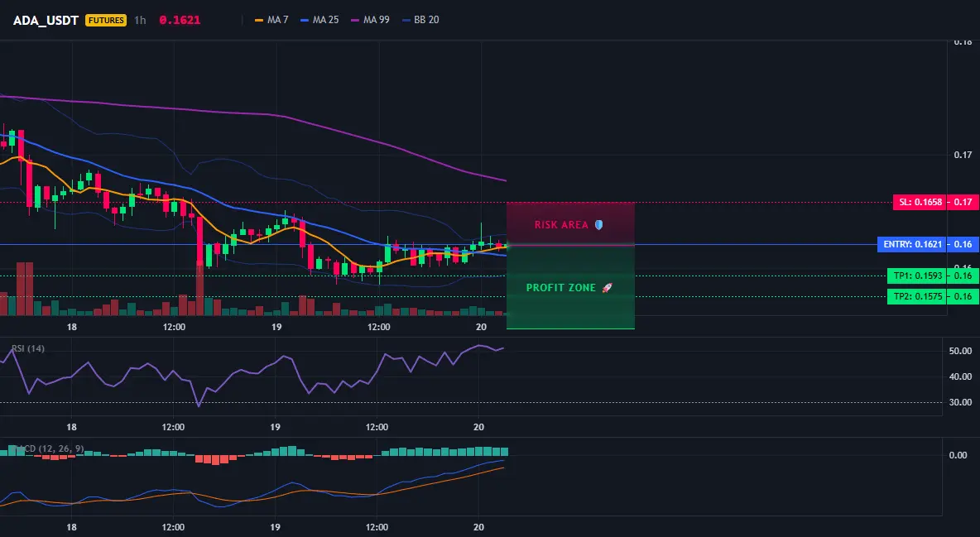Click date 18 on the price chart time axis

click(72, 327)
